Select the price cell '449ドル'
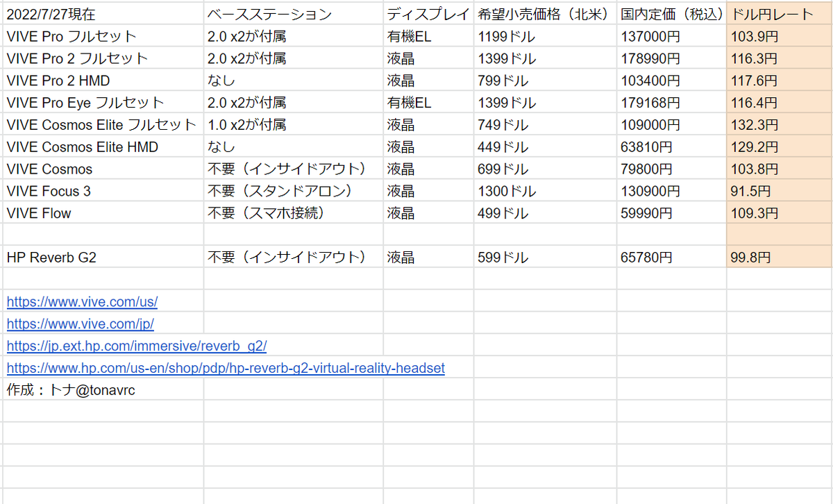833x504 pixels. coord(546,147)
